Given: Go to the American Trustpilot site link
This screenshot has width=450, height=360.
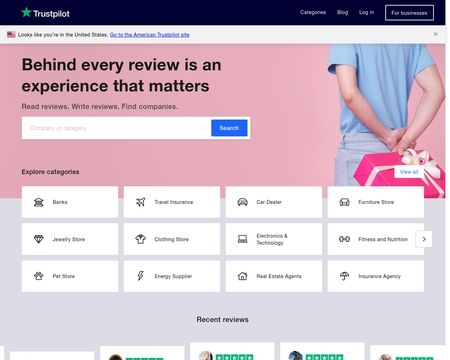Looking at the screenshot, I should click(x=149, y=35).
